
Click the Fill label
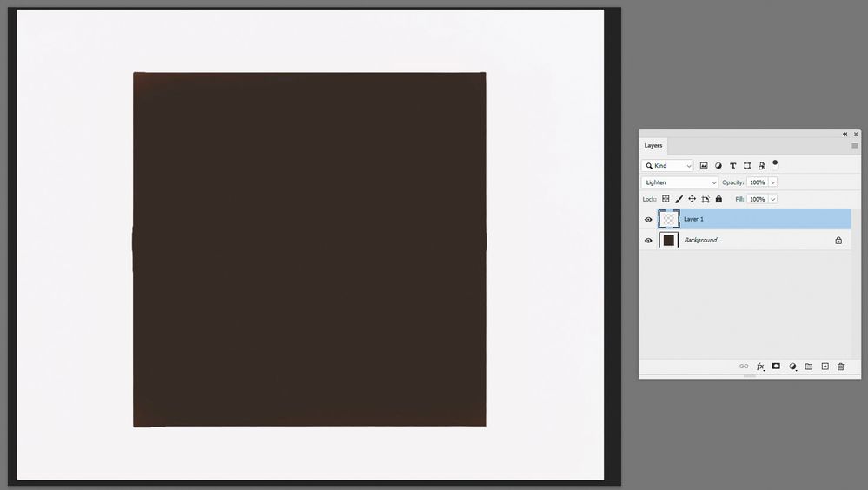[x=739, y=199]
